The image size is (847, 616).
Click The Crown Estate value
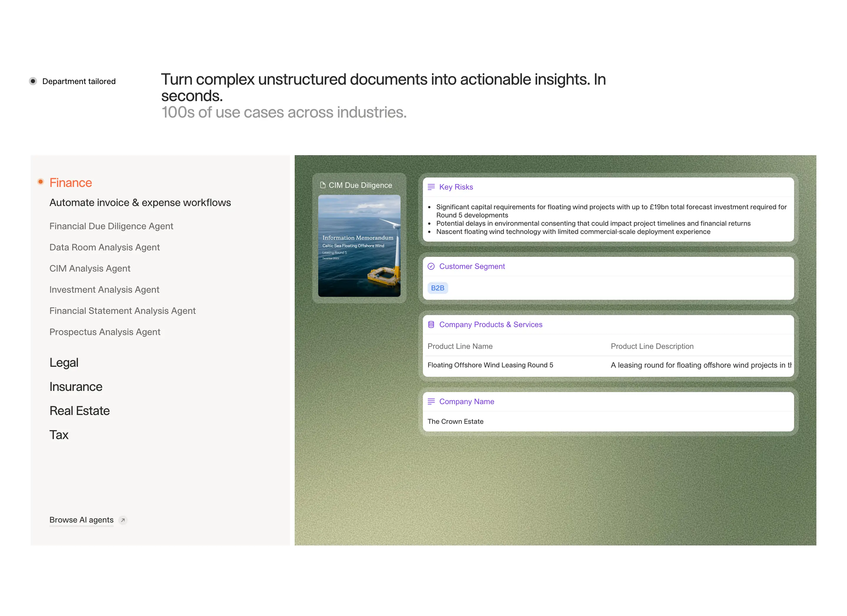456,422
